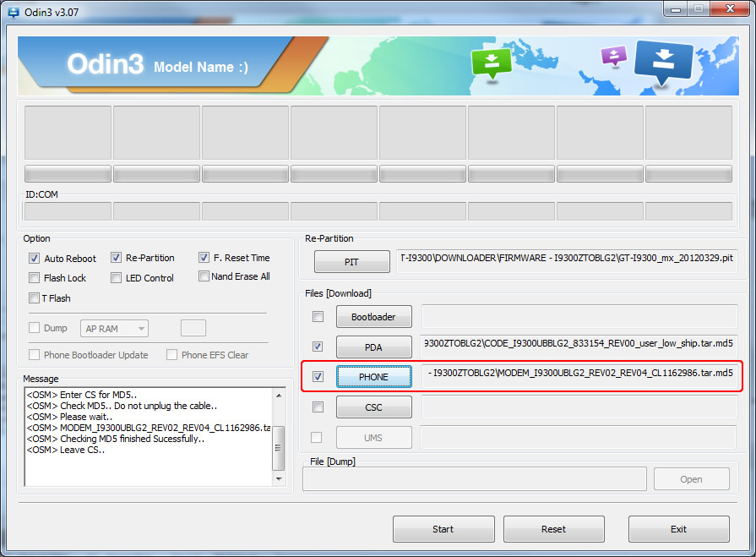Click the Message log scrollbar thumb

pyautogui.click(x=278, y=447)
